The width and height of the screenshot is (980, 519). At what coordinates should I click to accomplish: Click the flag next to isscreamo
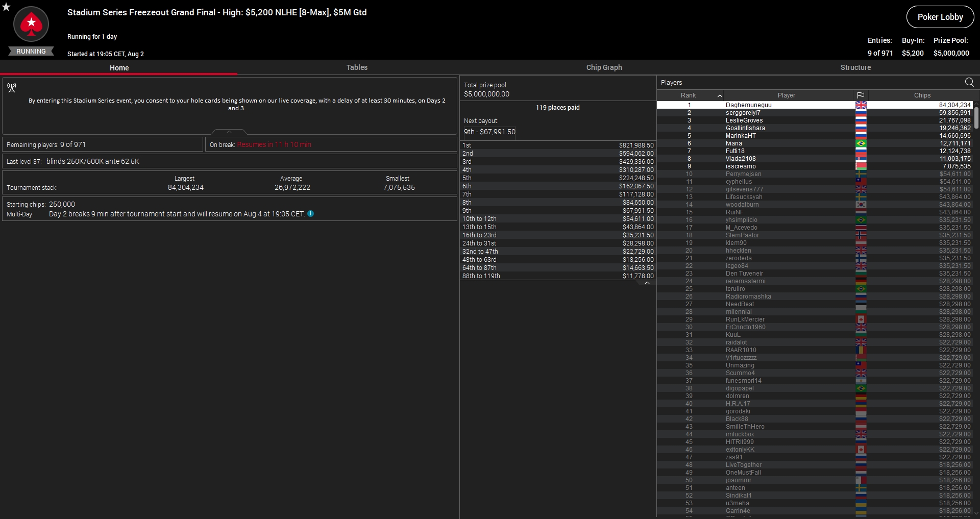[861, 166]
